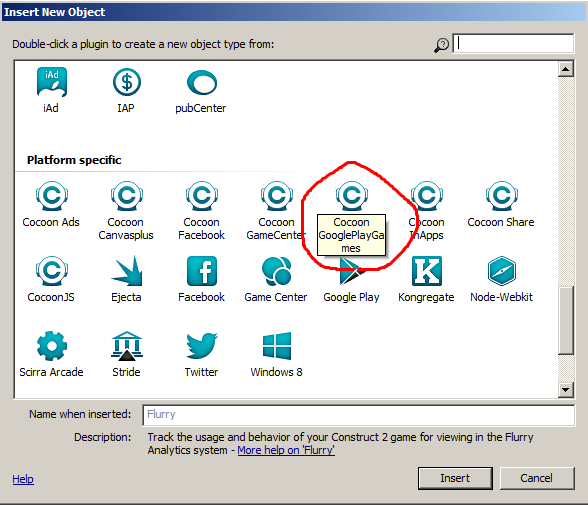Screen dimensions: 588x505
Task: Click the Name when inserted field
Action: point(358,415)
